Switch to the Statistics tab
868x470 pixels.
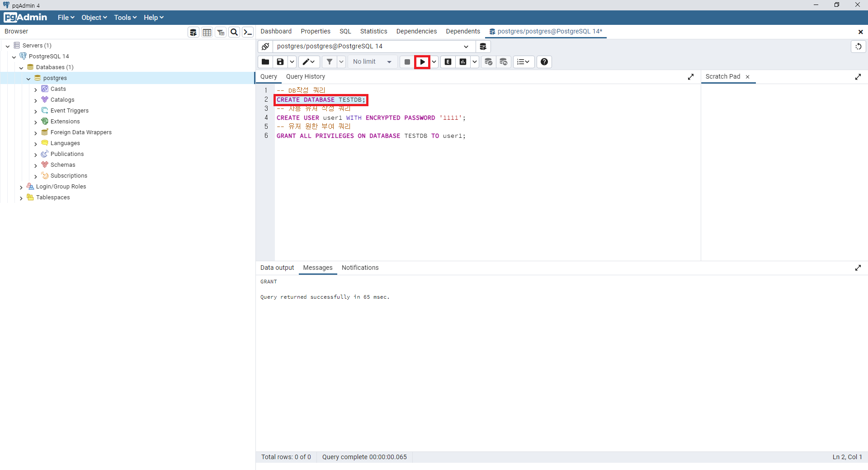373,31
